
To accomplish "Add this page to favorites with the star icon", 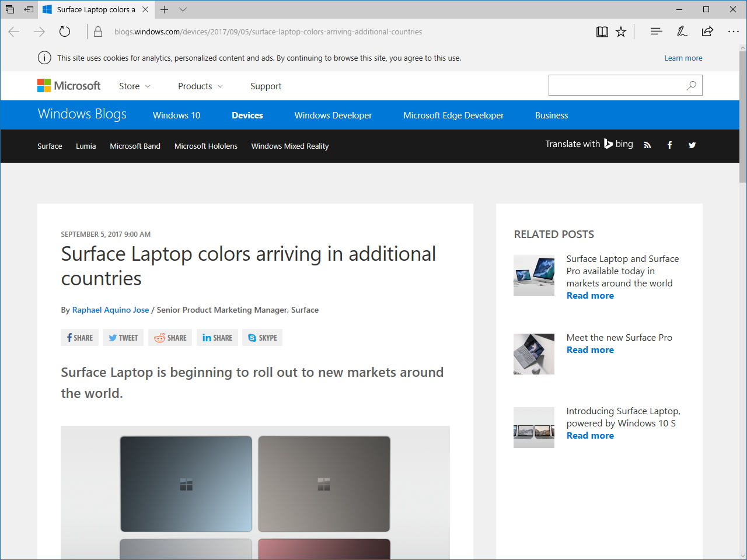I will (620, 32).
